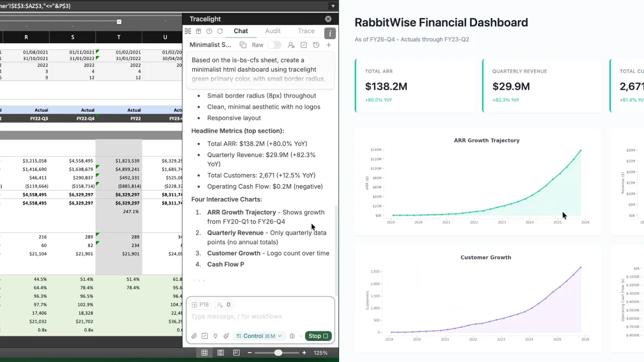The image size is (644, 362).
Task: Click the plug connector icon
Action: (215, 336)
